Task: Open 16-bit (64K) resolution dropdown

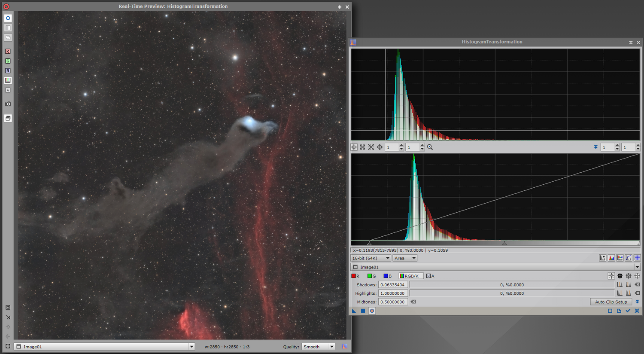Action: point(371,258)
